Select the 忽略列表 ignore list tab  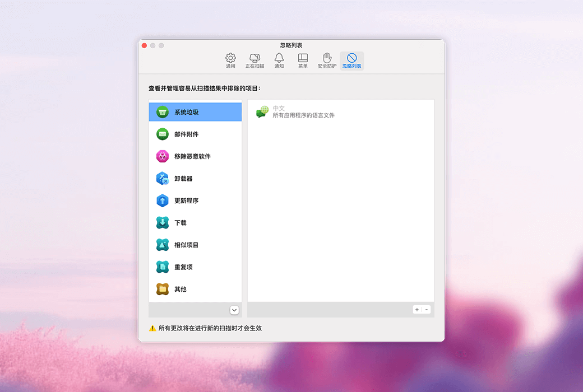(351, 60)
